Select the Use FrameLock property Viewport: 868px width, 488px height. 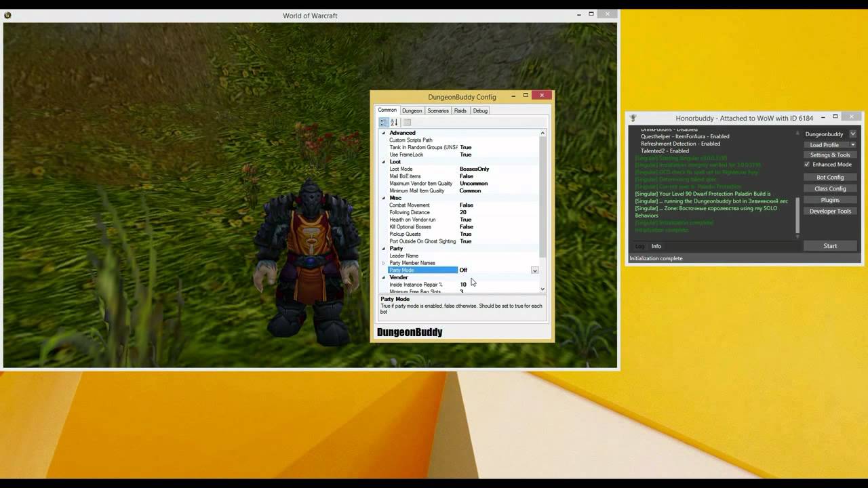[406, 155]
